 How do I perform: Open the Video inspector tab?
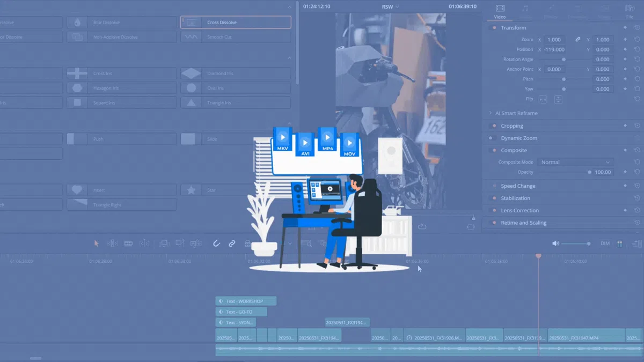(x=500, y=12)
